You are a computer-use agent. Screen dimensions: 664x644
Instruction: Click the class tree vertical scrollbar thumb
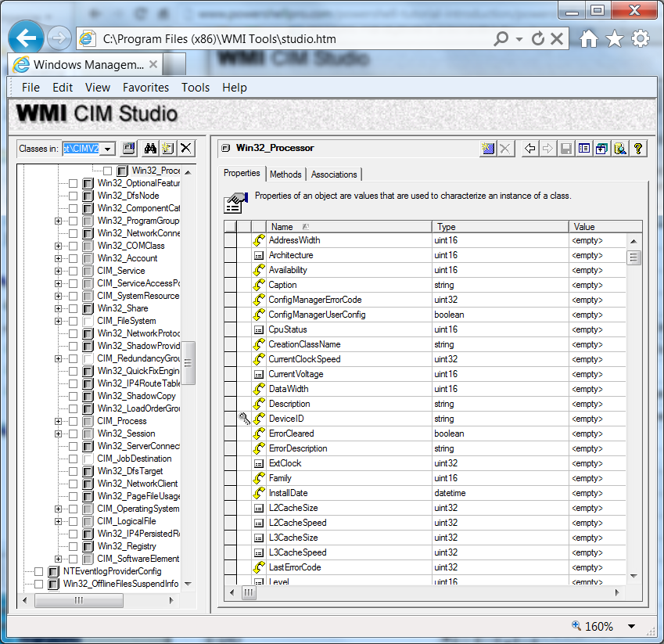[188, 363]
